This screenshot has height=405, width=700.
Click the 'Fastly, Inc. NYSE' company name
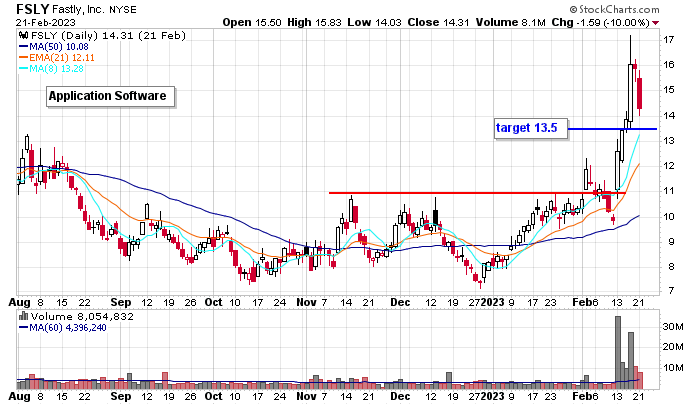pyautogui.click(x=94, y=9)
